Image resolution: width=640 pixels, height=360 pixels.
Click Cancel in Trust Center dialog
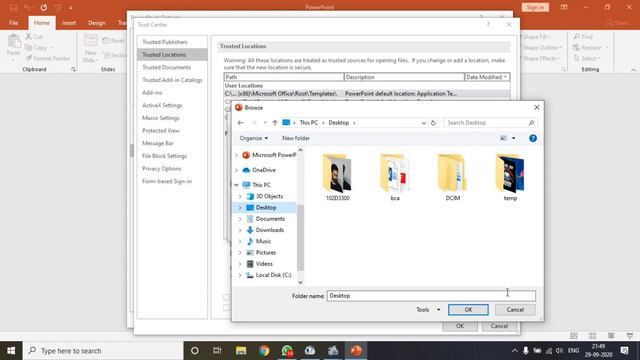pyautogui.click(x=499, y=326)
